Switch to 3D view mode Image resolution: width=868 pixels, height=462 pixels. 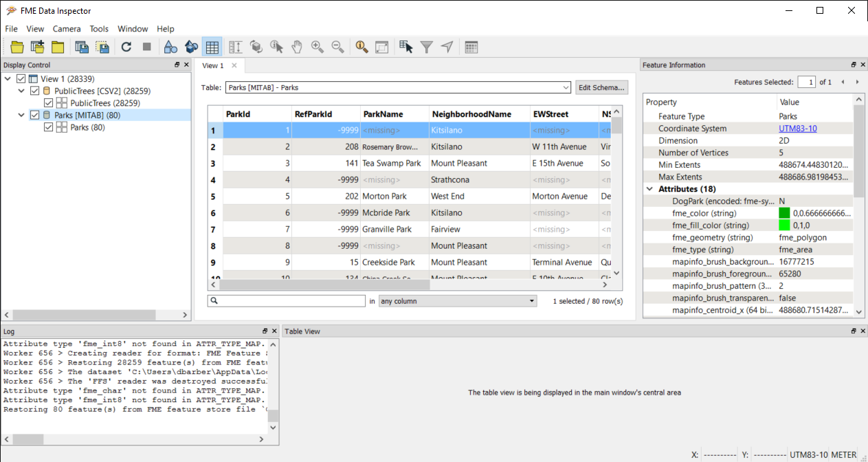click(190, 47)
